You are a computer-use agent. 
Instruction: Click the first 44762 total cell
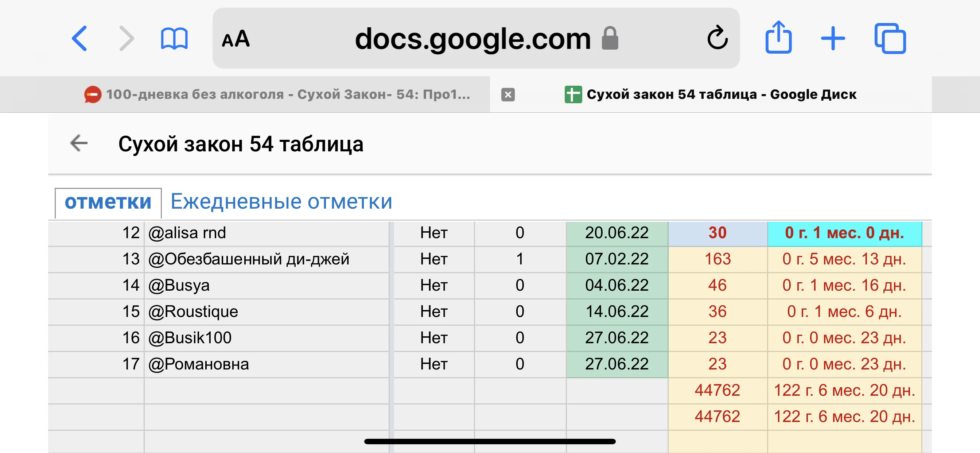(x=717, y=390)
